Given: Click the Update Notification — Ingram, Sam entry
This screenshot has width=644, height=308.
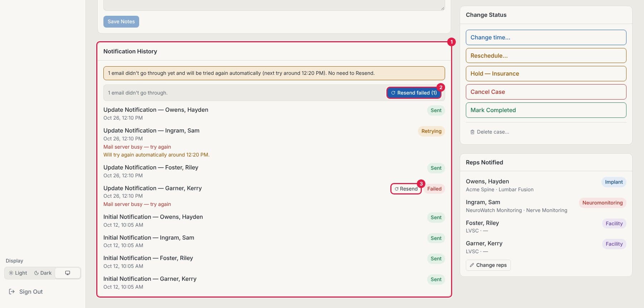Looking at the screenshot, I should (274, 143).
